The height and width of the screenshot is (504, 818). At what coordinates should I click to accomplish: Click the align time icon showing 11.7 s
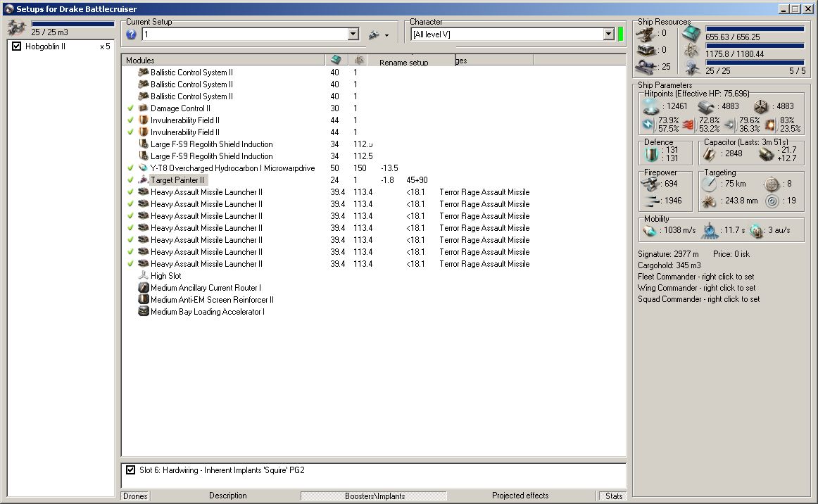[710, 230]
